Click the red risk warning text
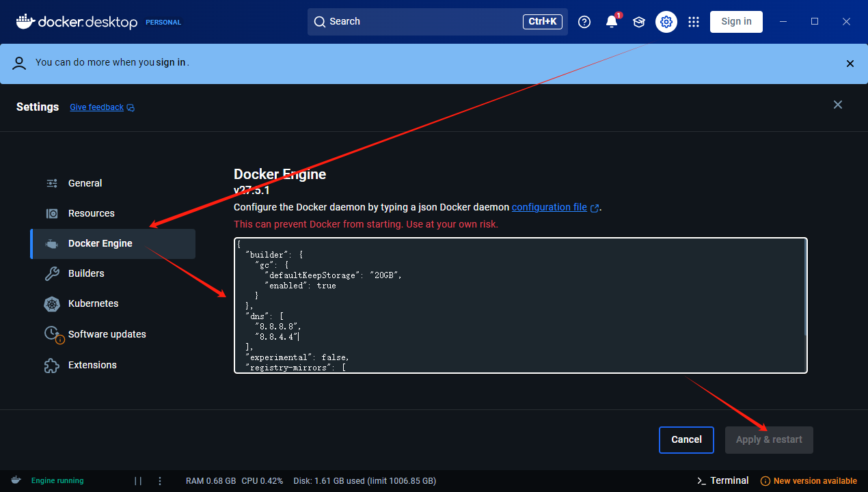This screenshot has height=492, width=868. [366, 224]
